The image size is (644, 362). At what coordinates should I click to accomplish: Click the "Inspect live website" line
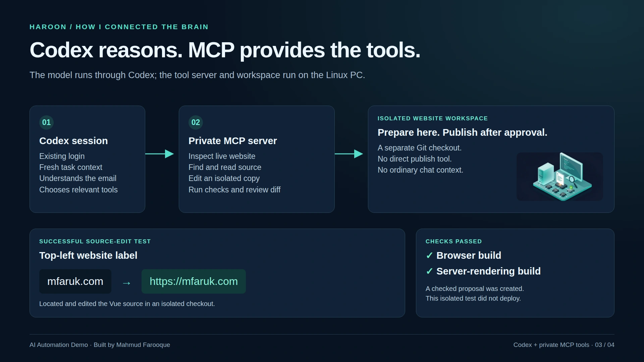[222, 156]
